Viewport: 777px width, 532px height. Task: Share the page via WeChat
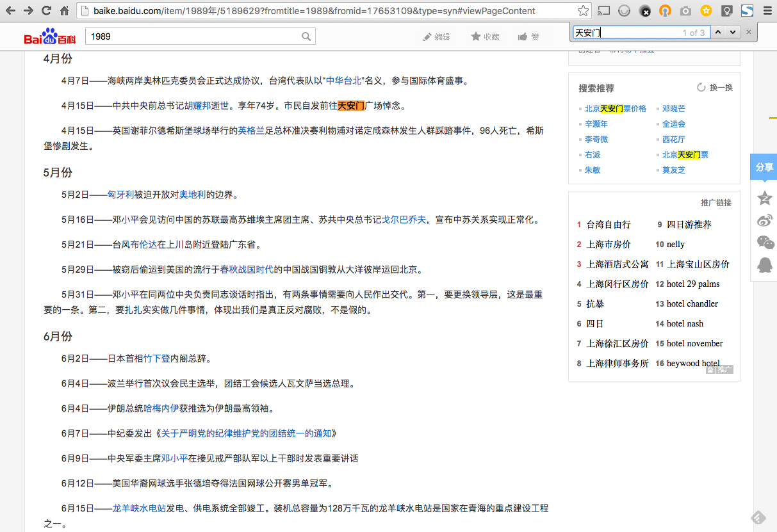tap(764, 243)
